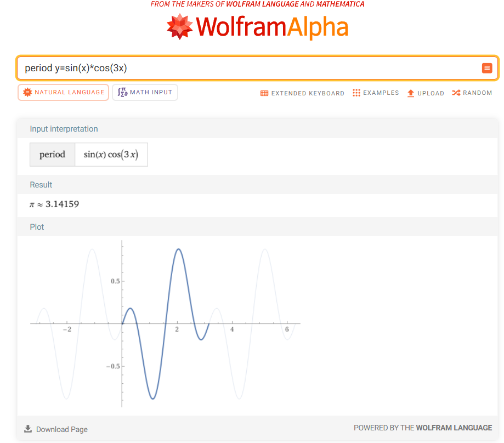Click the 'period' interpretation cell
Viewport: 504px width, 443px height.
click(x=53, y=155)
